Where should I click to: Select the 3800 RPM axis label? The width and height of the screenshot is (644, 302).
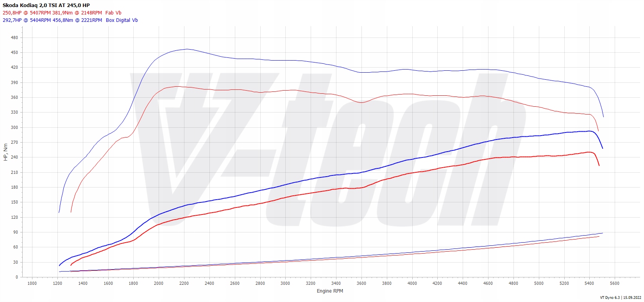tap(387, 283)
